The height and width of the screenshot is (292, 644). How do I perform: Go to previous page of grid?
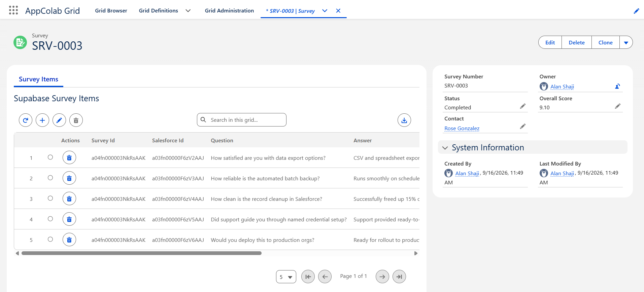[x=325, y=277]
